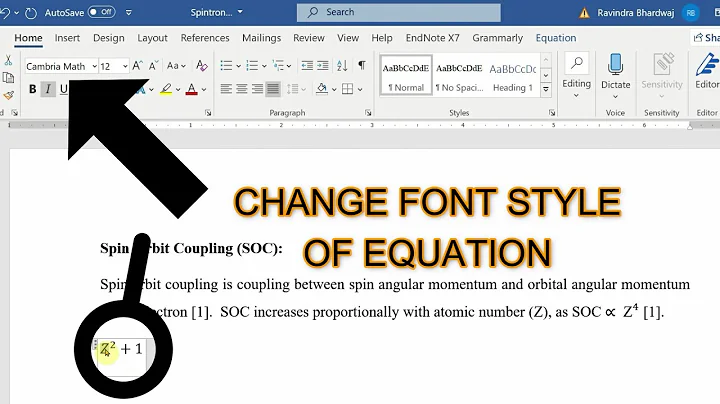Open the Spintron document name dropdown

point(240,12)
